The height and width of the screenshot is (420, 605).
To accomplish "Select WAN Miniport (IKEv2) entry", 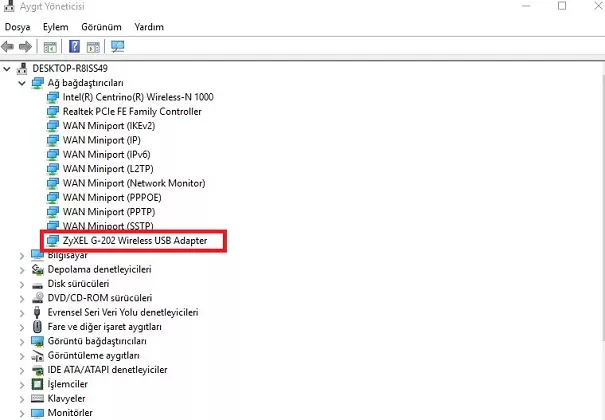I will (x=109, y=126).
